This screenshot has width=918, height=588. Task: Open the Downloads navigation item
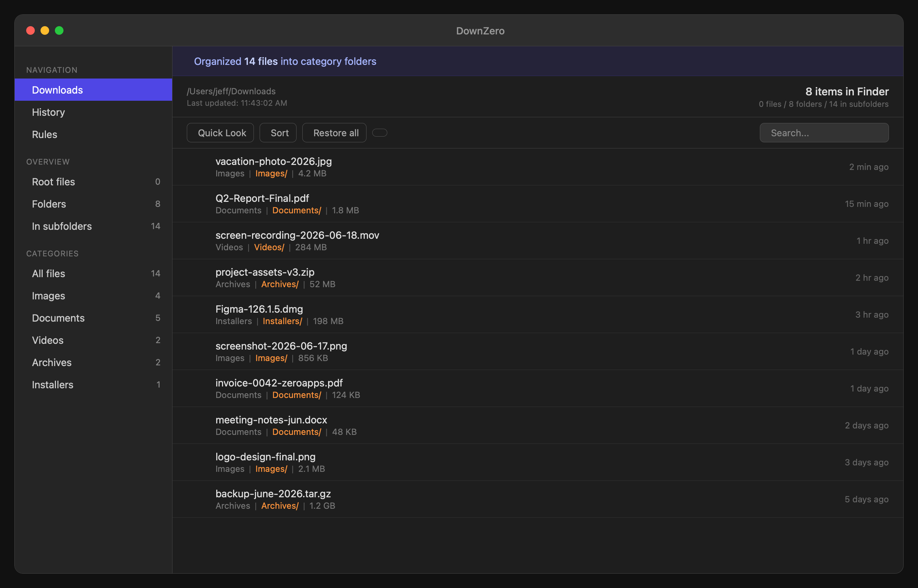(93, 90)
